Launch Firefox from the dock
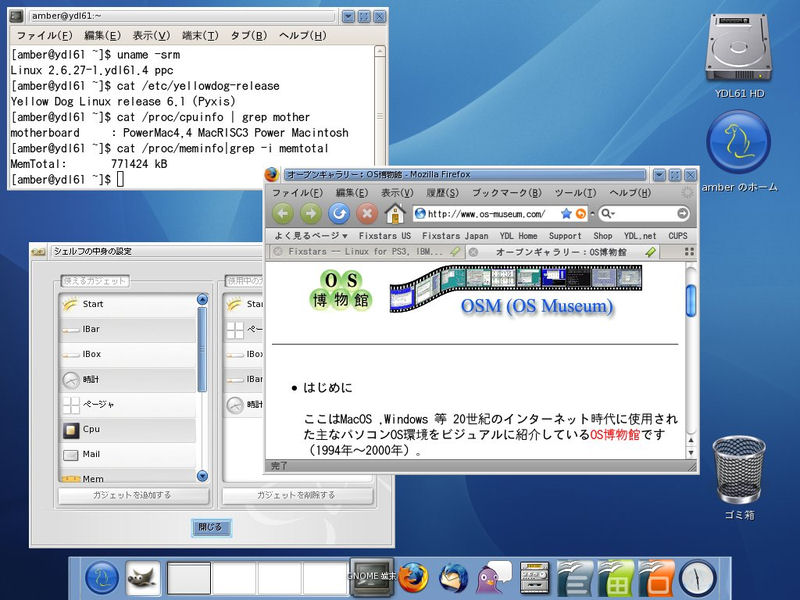 (413, 578)
